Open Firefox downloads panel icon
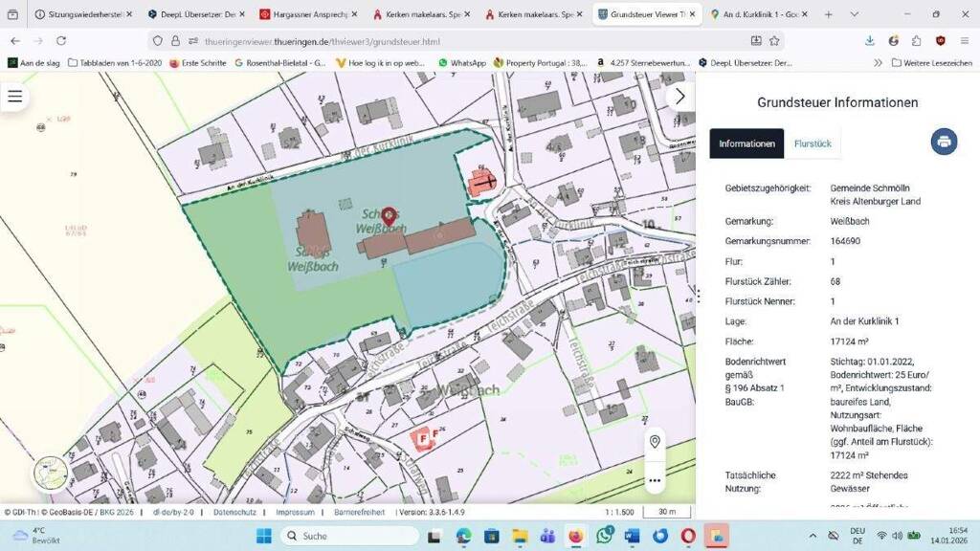 (x=869, y=41)
